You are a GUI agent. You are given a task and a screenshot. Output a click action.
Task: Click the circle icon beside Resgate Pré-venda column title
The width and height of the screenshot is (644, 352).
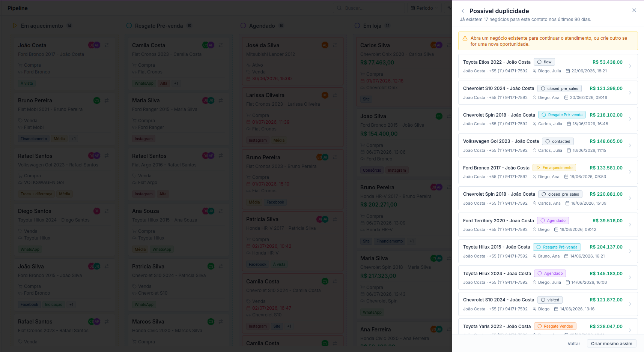(129, 25)
